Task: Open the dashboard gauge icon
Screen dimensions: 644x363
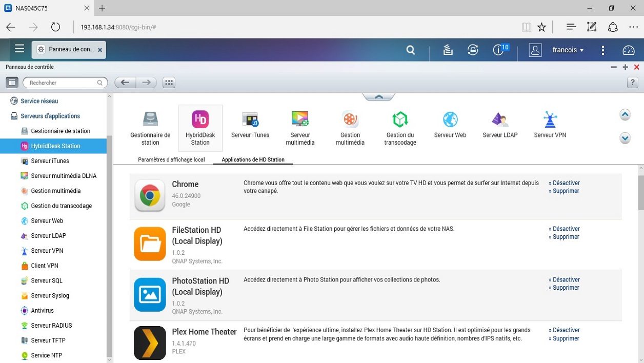Action: click(628, 50)
